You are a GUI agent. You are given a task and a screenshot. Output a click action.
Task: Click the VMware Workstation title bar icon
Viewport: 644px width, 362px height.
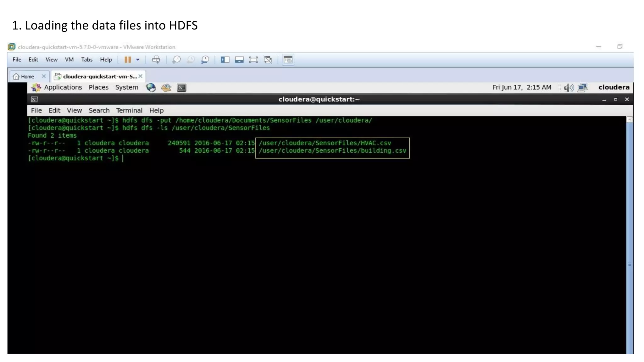pyautogui.click(x=12, y=47)
